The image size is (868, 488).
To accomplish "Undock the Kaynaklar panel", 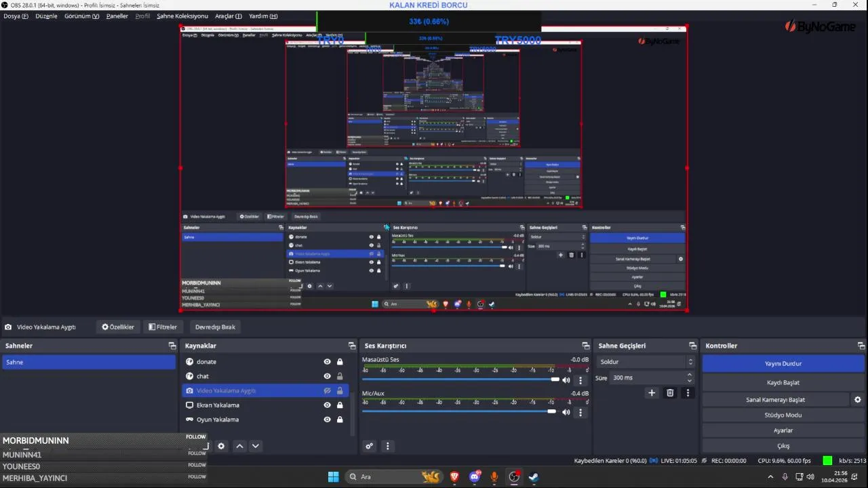I will (352, 346).
